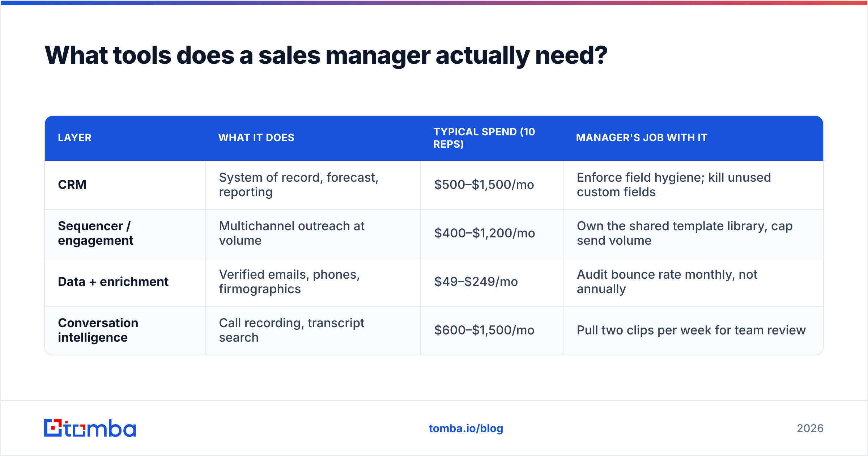
Task: Click the '$600–$1,500/mo' cell
Action: (484, 330)
